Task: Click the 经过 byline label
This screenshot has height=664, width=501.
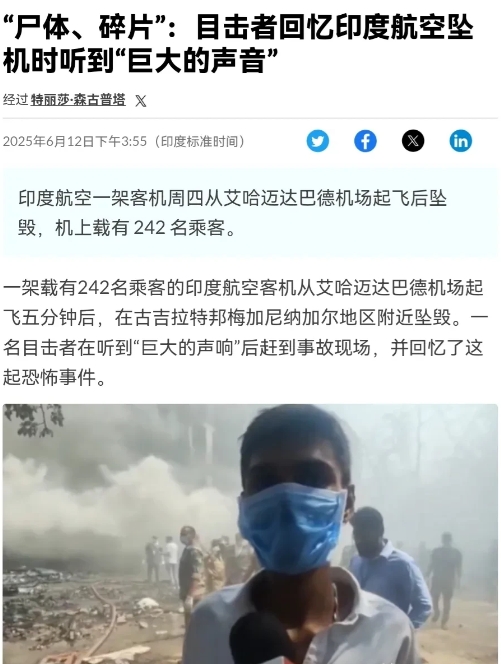Action: pyautogui.click(x=15, y=100)
